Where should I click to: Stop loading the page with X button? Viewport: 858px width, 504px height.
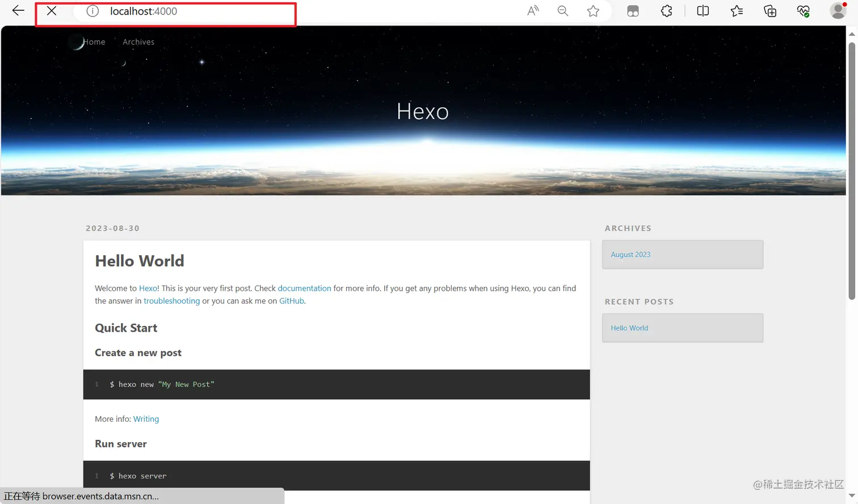point(52,11)
